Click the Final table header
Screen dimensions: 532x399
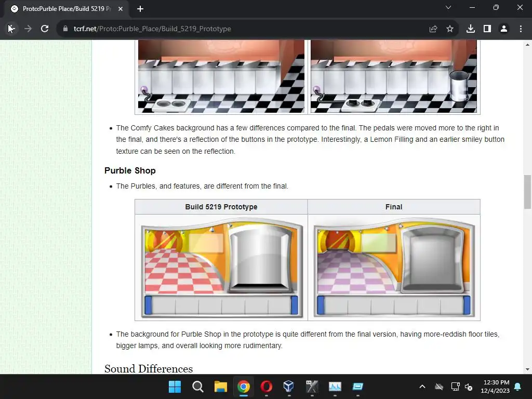394,207
